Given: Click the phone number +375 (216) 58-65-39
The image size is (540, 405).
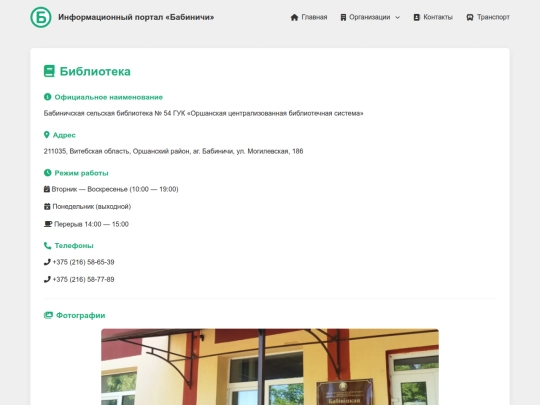Looking at the screenshot, I should click(83, 262).
